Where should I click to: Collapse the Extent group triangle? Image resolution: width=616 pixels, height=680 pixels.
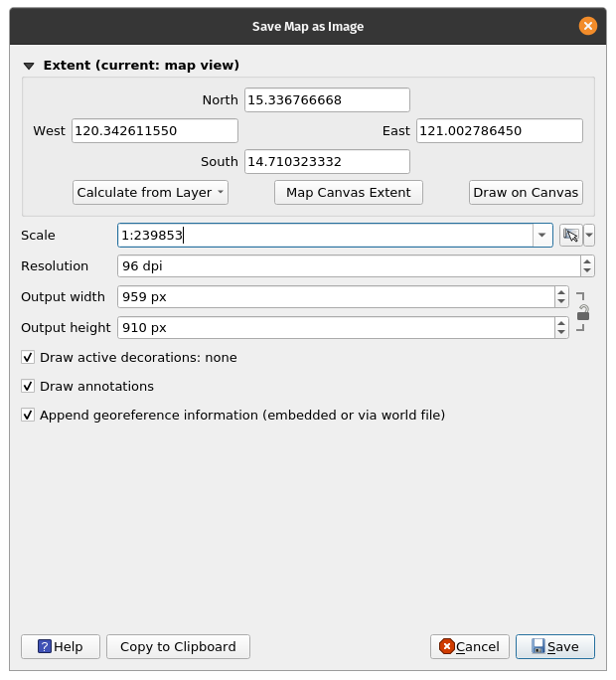click(29, 66)
